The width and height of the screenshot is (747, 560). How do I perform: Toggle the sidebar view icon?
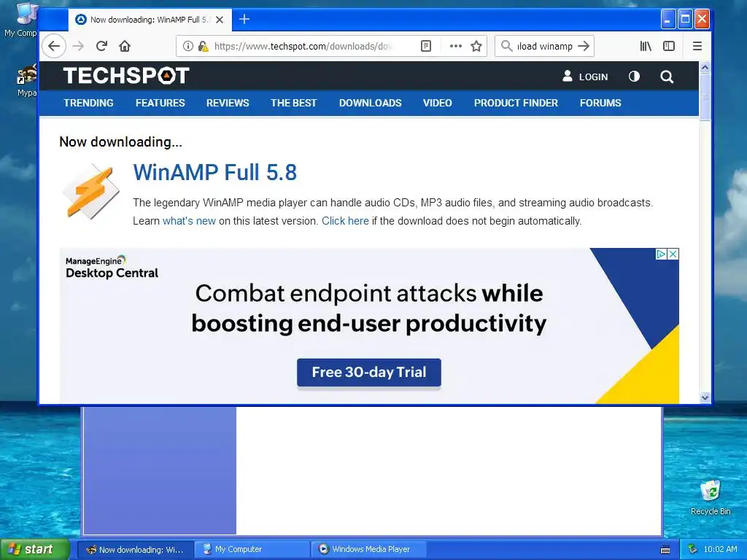coord(669,46)
